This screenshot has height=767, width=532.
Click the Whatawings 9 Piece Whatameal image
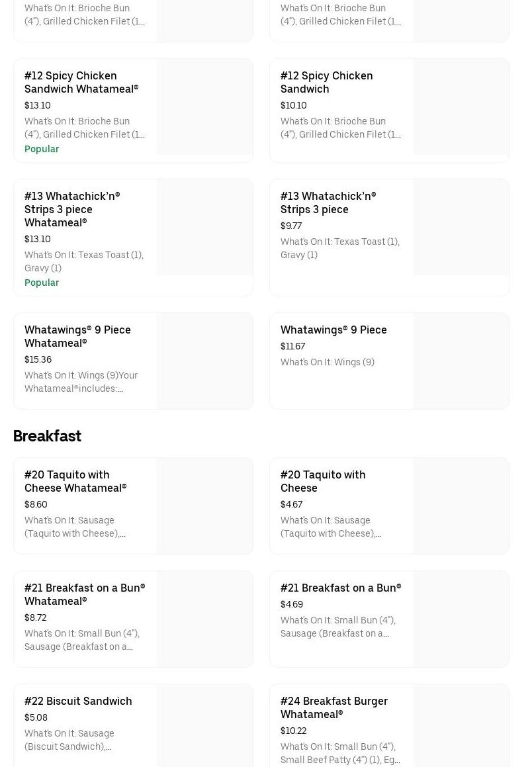(205, 361)
